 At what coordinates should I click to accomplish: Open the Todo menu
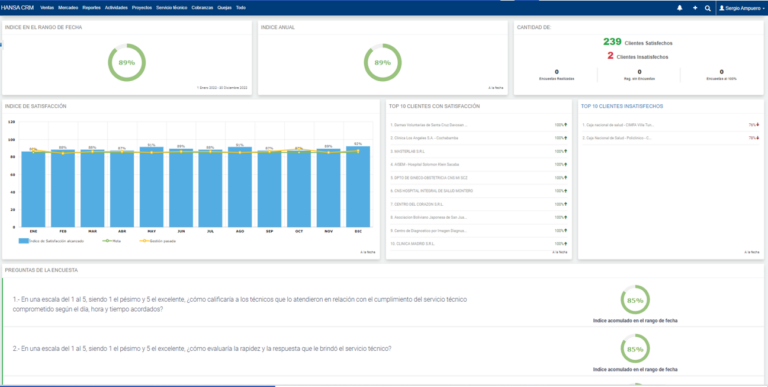pyautogui.click(x=241, y=8)
